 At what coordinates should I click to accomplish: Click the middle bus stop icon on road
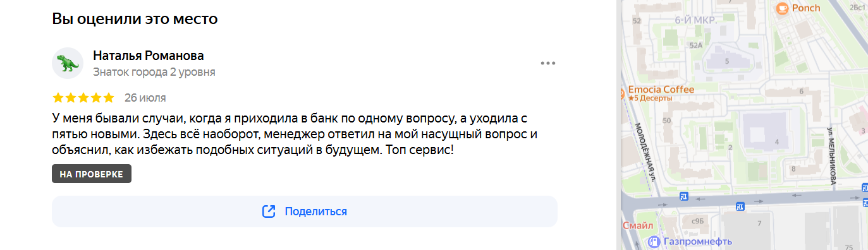tap(739, 205)
